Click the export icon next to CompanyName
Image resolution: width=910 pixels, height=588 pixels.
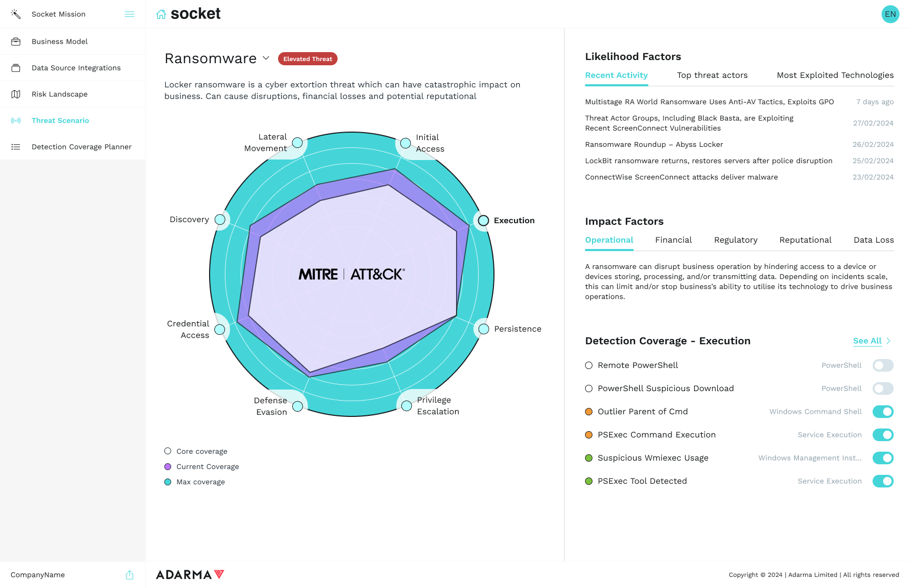pyautogui.click(x=130, y=575)
